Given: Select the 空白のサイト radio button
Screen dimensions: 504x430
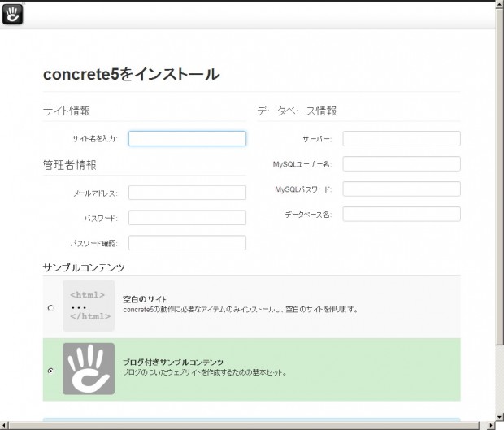Looking at the screenshot, I should pos(50,307).
